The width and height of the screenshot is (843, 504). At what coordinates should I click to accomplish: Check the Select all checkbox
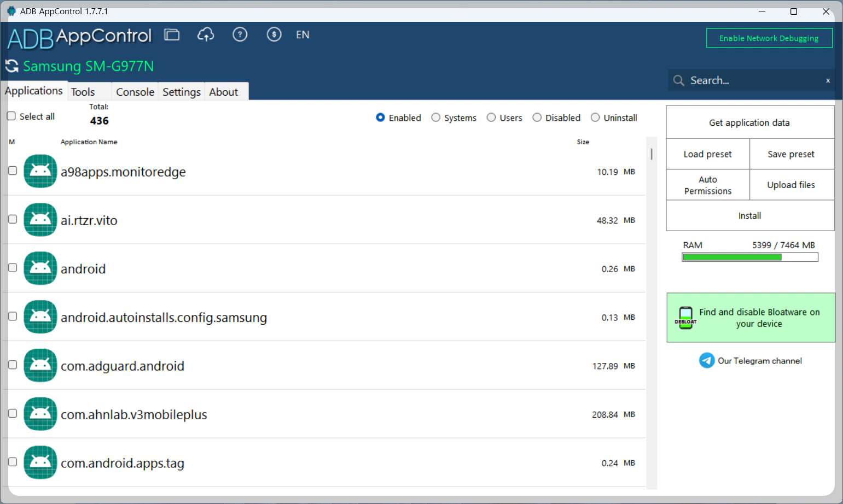pyautogui.click(x=11, y=116)
